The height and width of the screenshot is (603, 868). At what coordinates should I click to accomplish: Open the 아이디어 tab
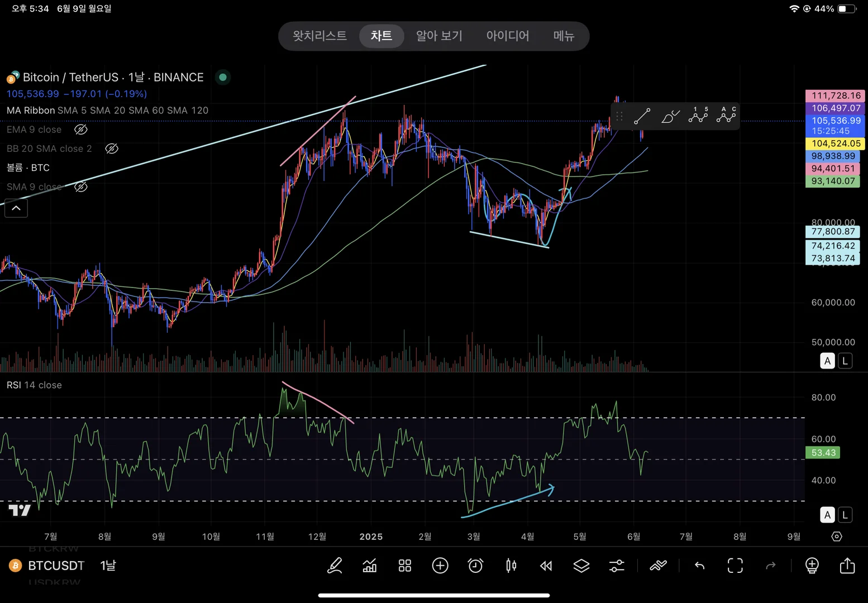[507, 36]
